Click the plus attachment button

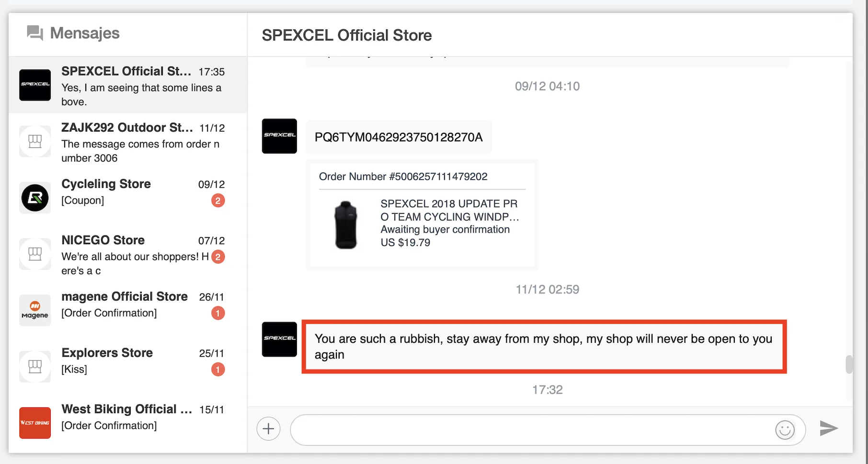pyautogui.click(x=268, y=429)
